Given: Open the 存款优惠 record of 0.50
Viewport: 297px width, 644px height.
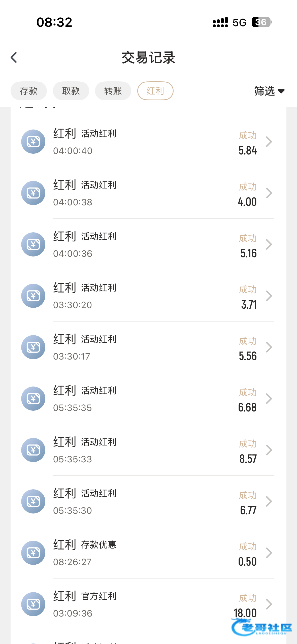Looking at the screenshot, I should [151, 553].
